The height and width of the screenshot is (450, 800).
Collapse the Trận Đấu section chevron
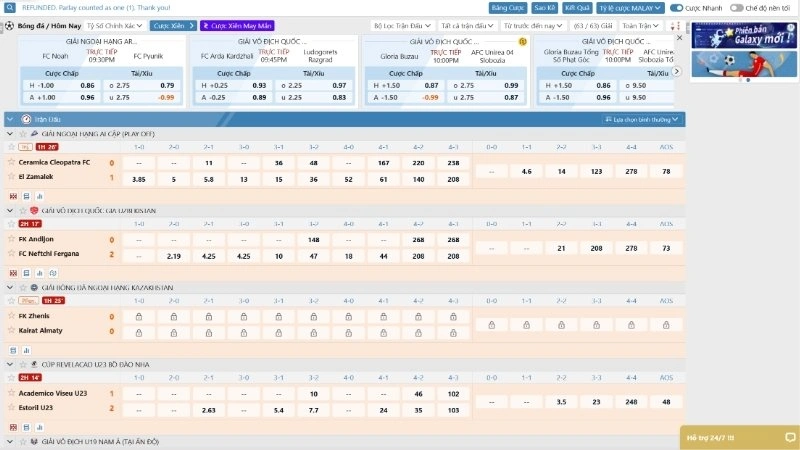coord(10,119)
